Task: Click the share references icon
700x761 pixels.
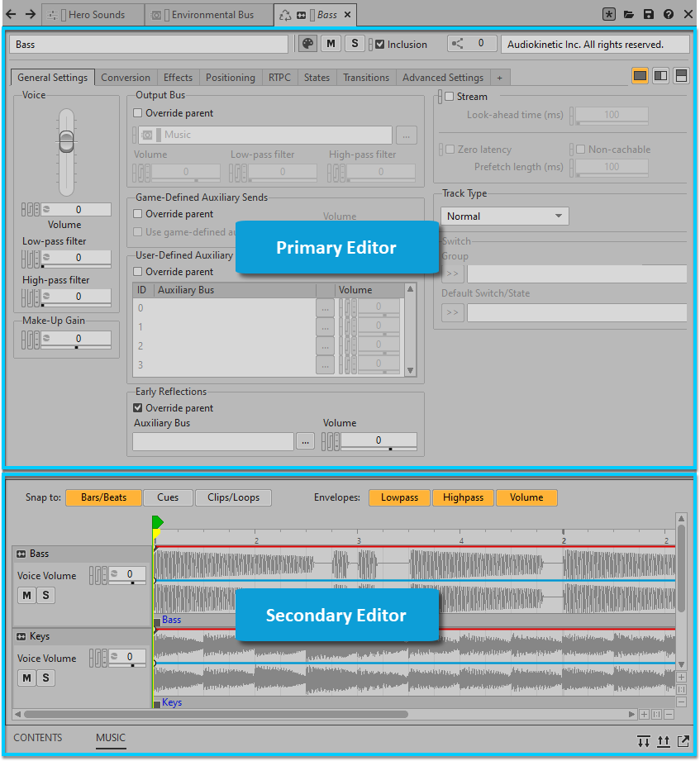Action: (x=459, y=44)
